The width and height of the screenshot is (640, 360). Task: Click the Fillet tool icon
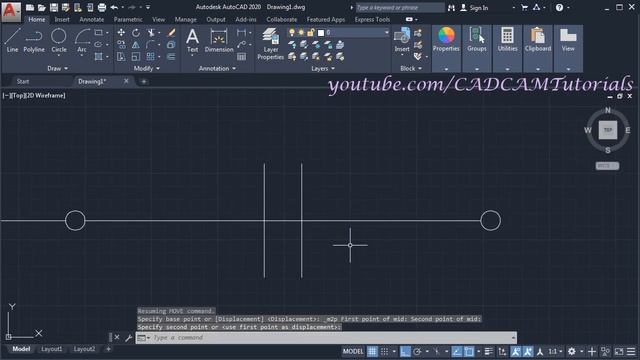(151, 44)
